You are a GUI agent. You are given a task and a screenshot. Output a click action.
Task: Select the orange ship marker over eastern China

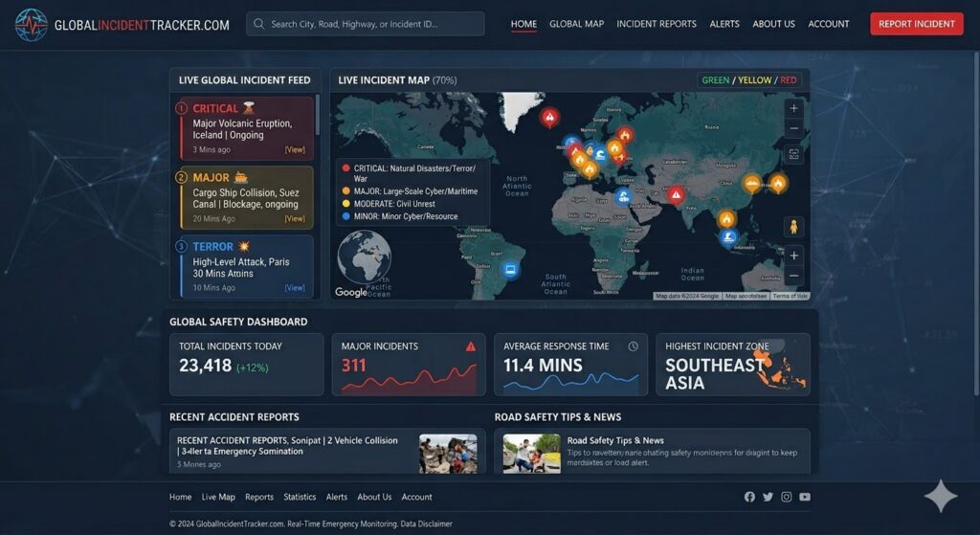(752, 183)
